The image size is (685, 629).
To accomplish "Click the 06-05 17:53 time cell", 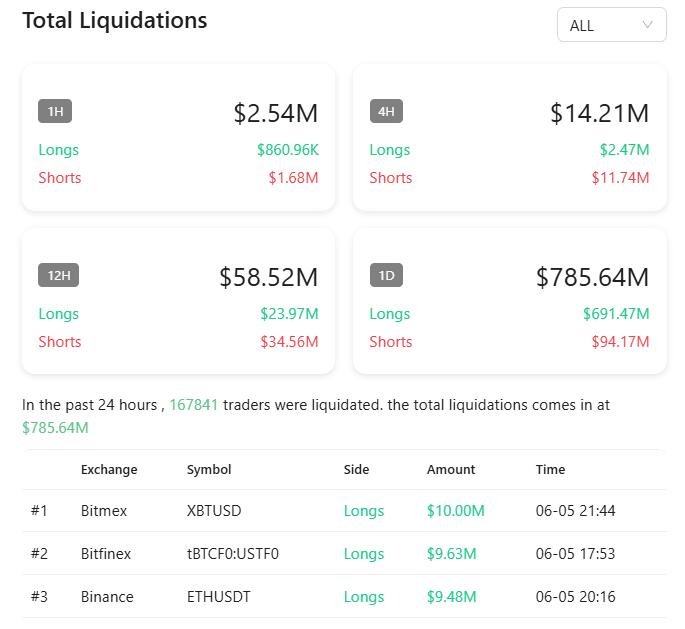I will (576, 554).
